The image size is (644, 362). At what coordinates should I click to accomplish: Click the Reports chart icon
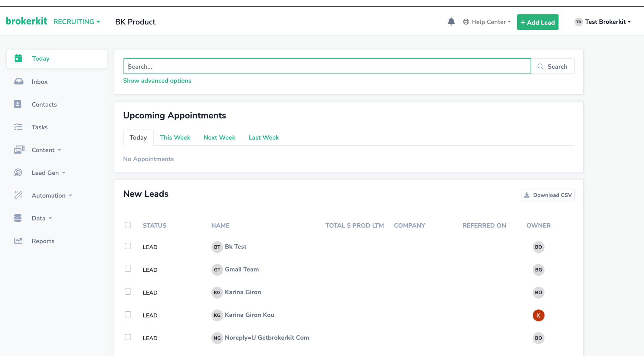[x=18, y=241]
